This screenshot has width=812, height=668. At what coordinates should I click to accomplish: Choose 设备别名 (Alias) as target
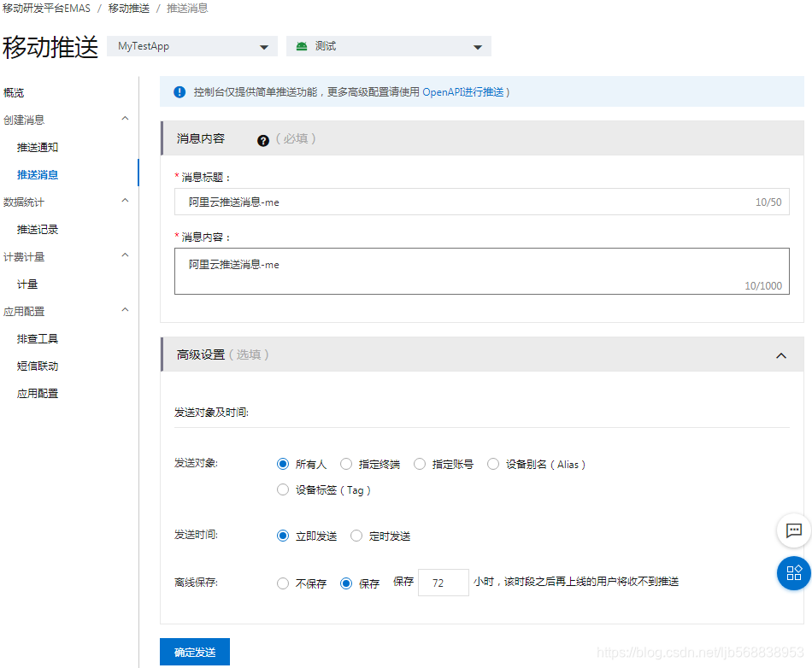coord(493,464)
